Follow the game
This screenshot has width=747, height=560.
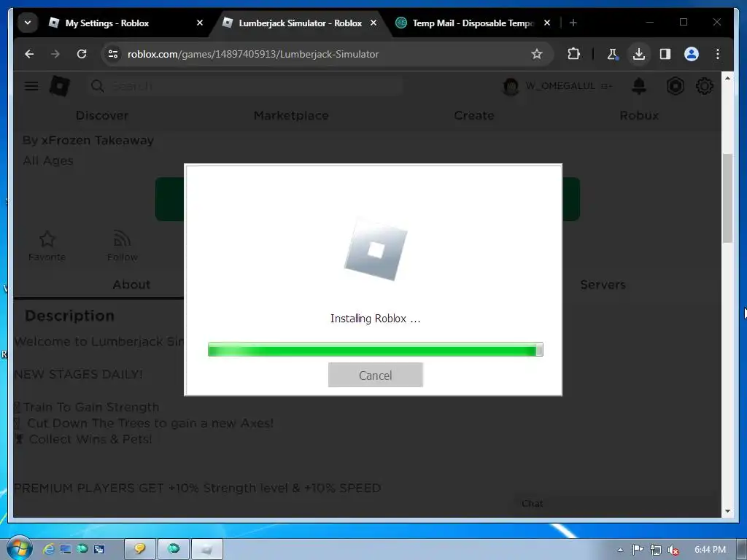[x=122, y=246]
